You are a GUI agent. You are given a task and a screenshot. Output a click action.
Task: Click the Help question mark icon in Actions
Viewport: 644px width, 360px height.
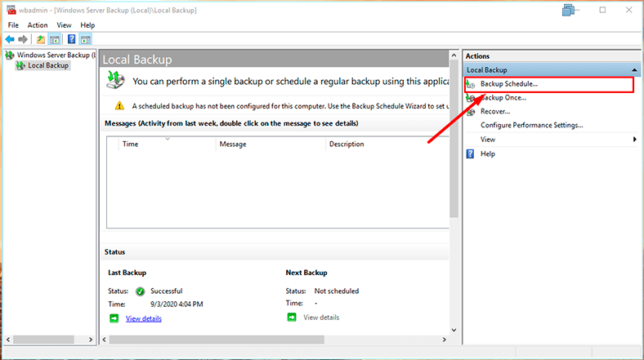tap(470, 153)
